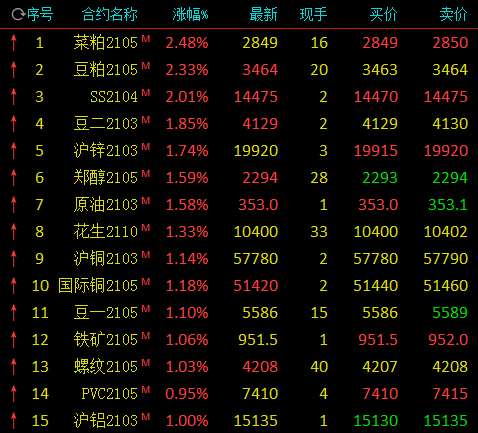Click the bid price 4207

(x=380, y=367)
